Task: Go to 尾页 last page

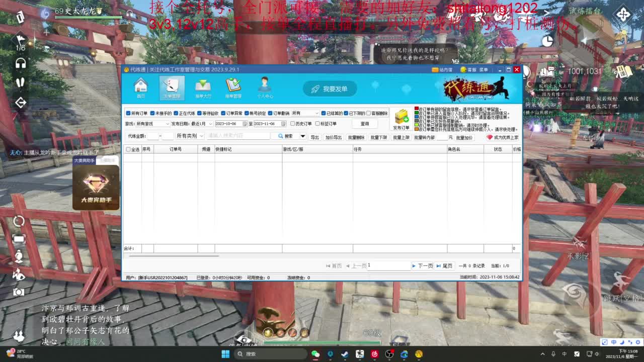Action: point(444,265)
